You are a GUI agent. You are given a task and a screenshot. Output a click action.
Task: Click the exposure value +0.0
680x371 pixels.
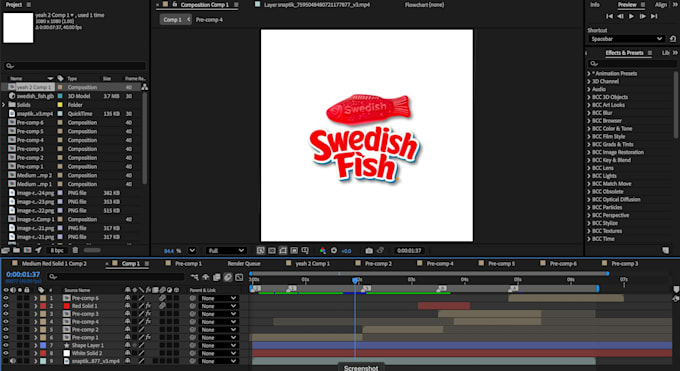click(346, 251)
